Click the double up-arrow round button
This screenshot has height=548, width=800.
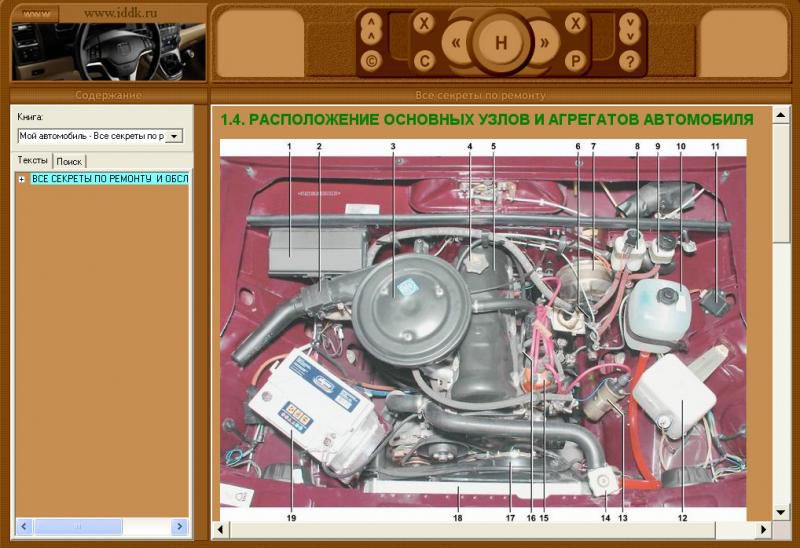371,27
